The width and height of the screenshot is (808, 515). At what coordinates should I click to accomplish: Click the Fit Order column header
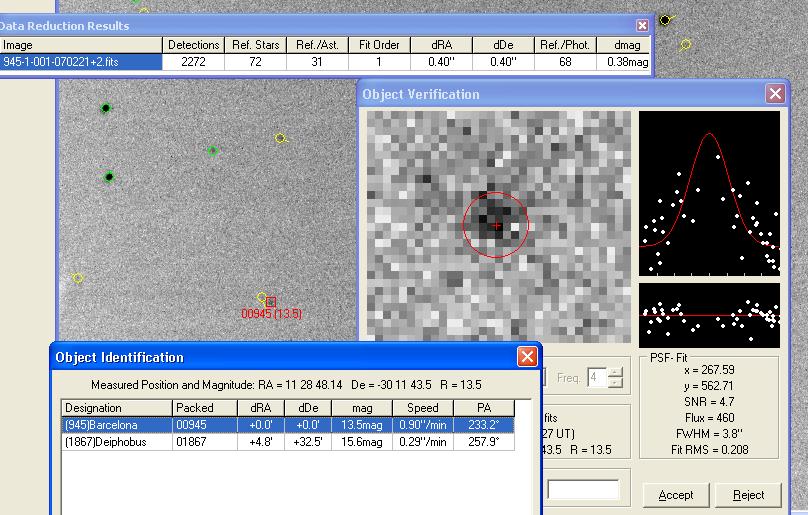pyautogui.click(x=379, y=45)
